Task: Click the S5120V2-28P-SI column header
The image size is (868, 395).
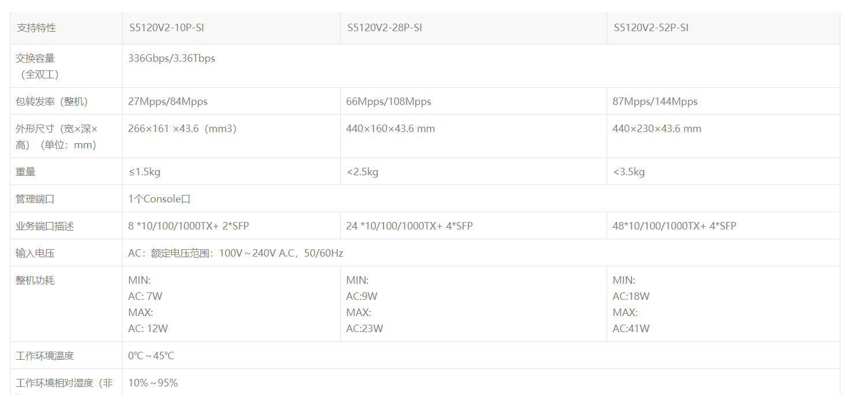Action: (x=384, y=28)
